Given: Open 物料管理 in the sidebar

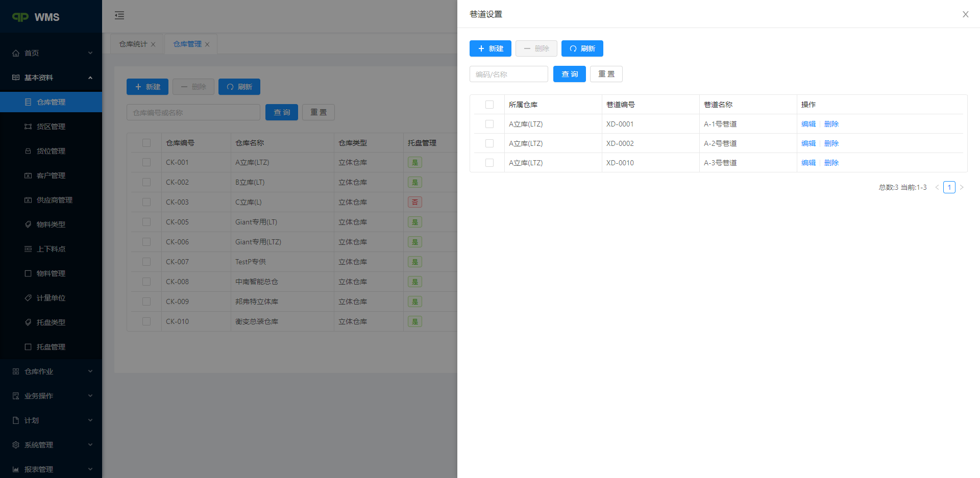Looking at the screenshot, I should point(51,273).
